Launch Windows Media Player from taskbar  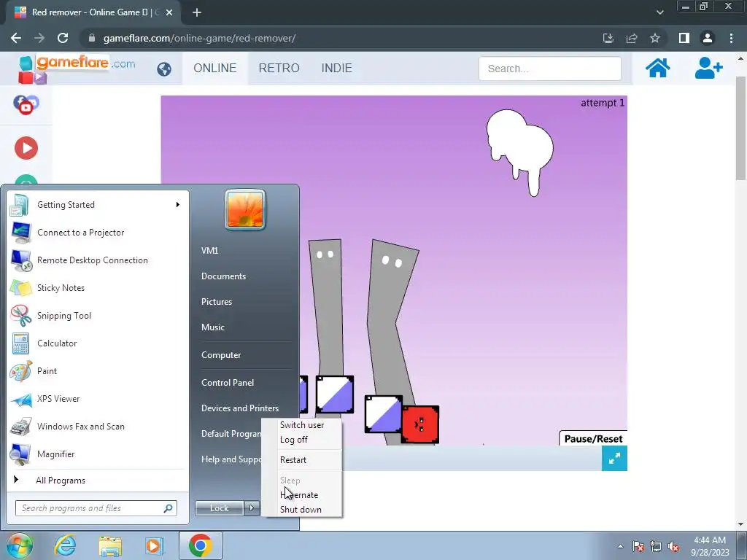154,545
